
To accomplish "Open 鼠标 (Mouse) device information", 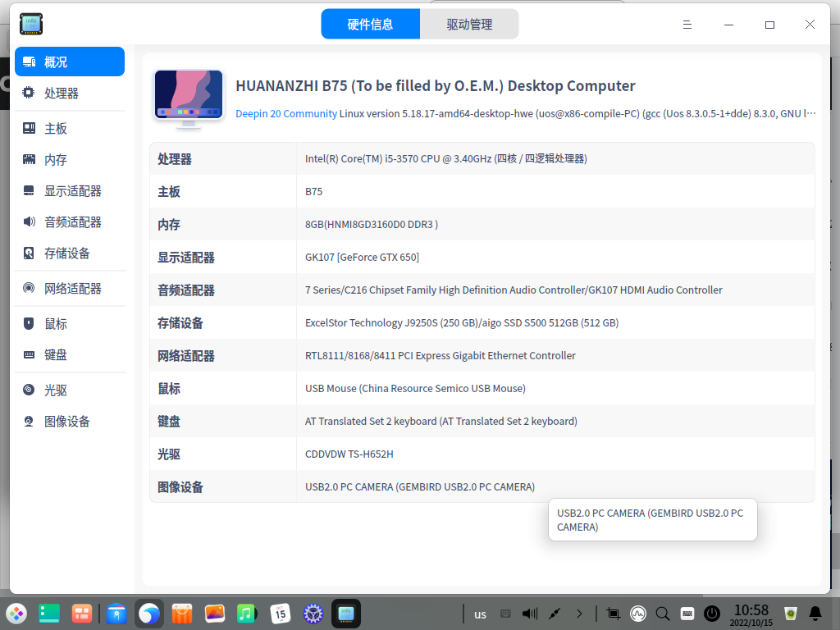I will pyautogui.click(x=56, y=323).
